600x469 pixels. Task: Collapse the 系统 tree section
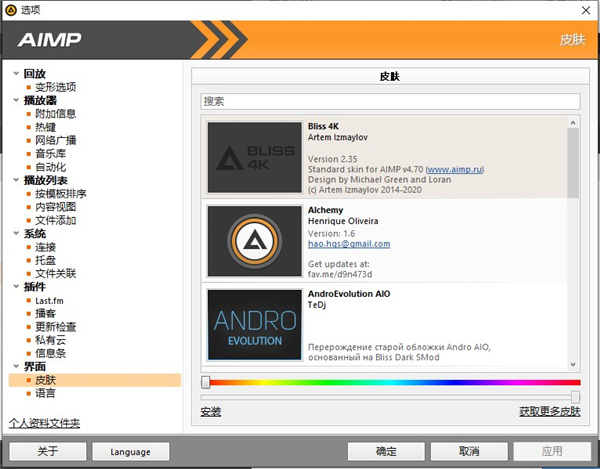[16, 233]
